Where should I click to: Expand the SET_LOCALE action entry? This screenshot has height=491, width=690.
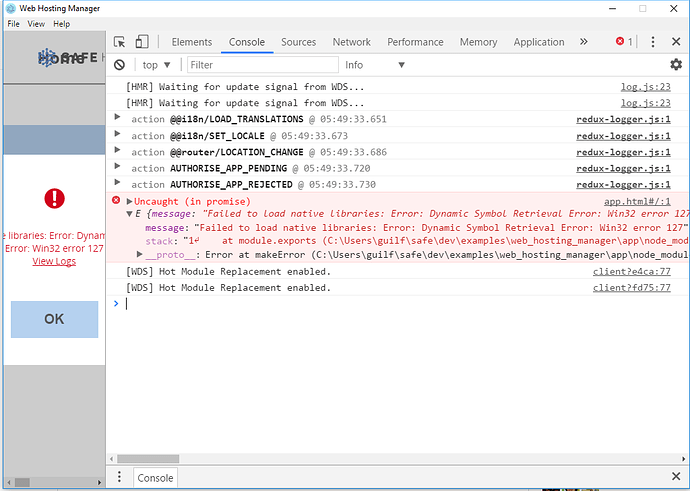pyautogui.click(x=117, y=134)
